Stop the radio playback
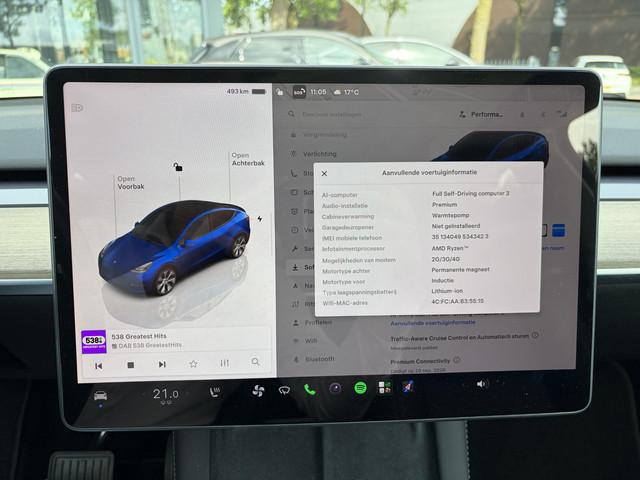This screenshot has width=640, height=480. [131, 365]
